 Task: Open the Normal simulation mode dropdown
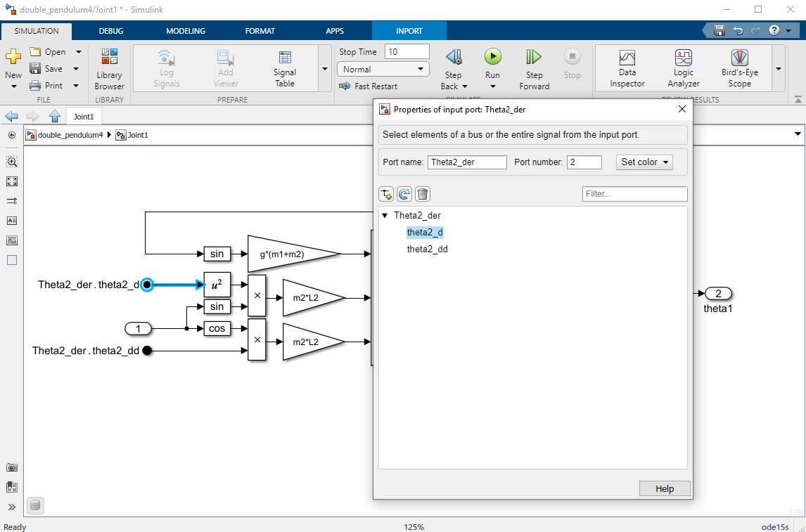[x=383, y=69]
